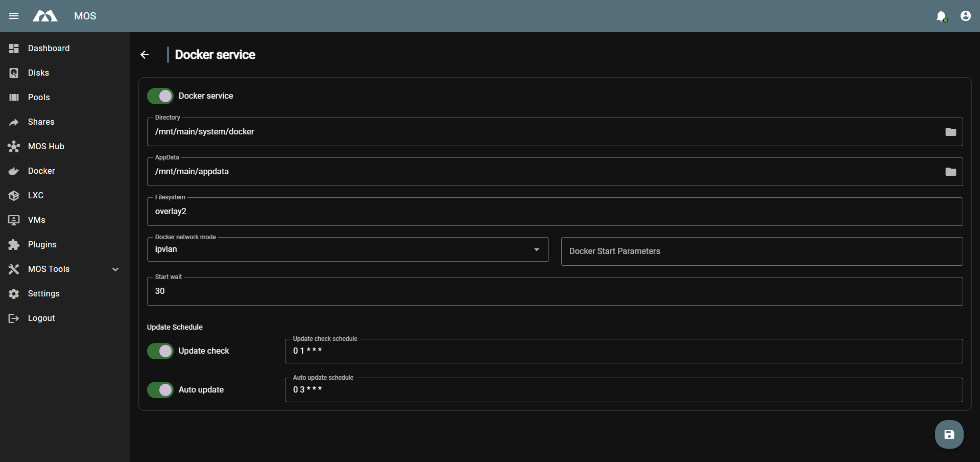Open the Pools view

(x=39, y=97)
